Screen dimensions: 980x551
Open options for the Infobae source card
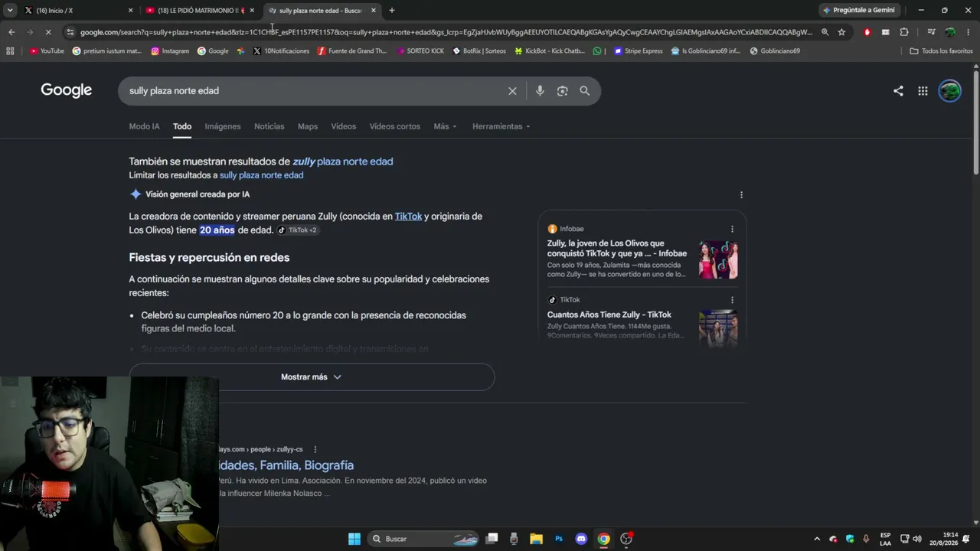(x=732, y=229)
